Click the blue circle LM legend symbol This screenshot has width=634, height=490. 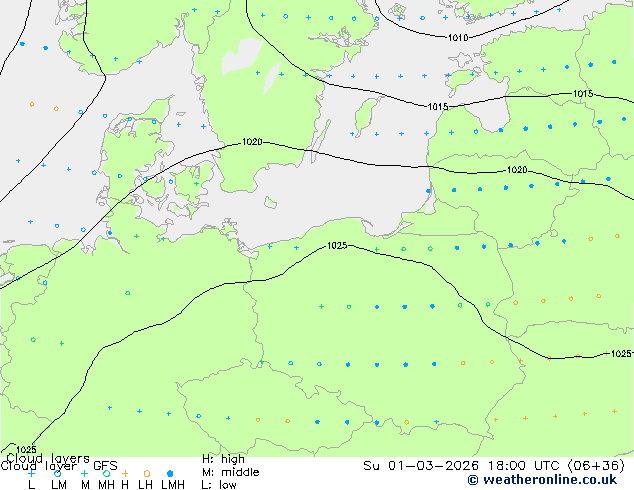pyautogui.click(x=57, y=473)
